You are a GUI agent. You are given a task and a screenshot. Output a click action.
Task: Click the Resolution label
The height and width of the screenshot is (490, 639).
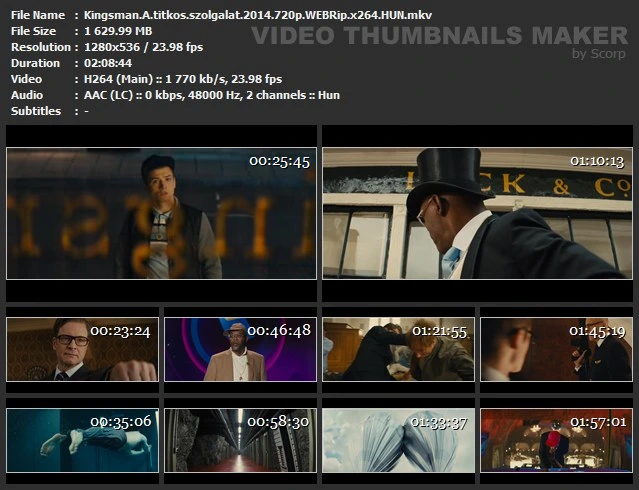pyautogui.click(x=41, y=47)
